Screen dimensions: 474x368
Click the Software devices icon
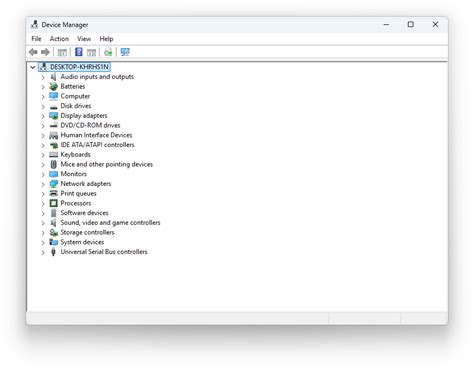coord(53,213)
